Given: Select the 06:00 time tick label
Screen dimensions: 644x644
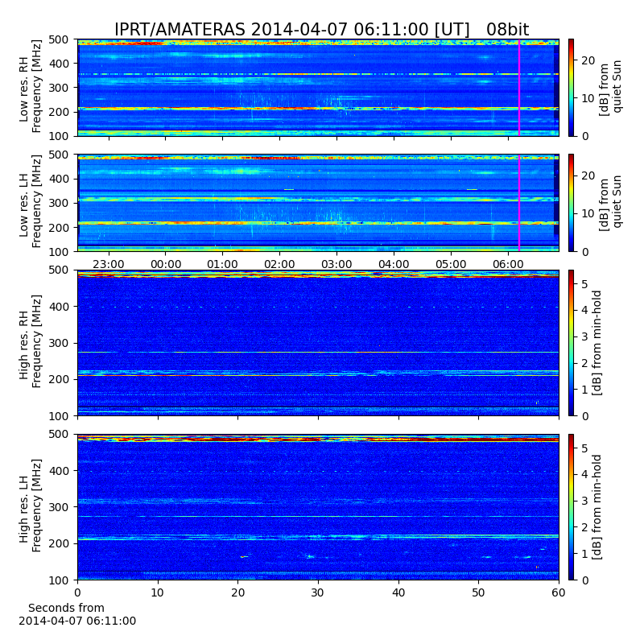Looking at the screenshot, I should tap(508, 264).
